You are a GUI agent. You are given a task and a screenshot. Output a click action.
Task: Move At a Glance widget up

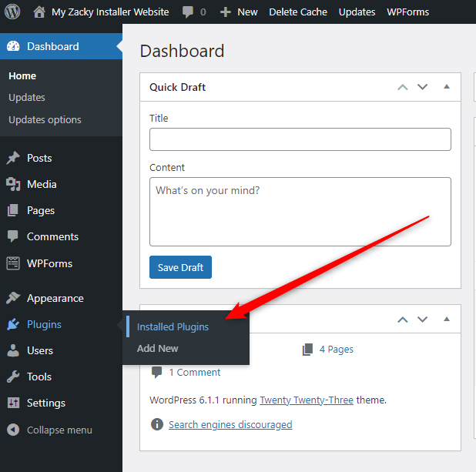click(403, 320)
